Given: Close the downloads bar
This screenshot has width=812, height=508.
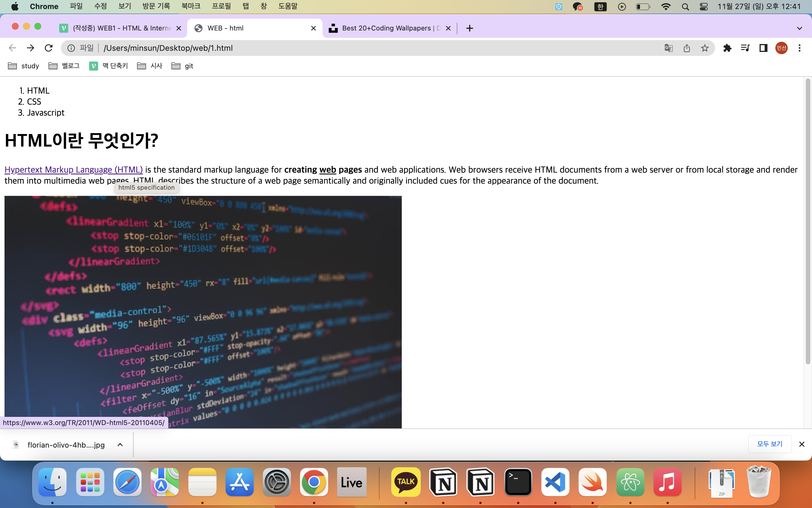Looking at the screenshot, I should click(802, 444).
